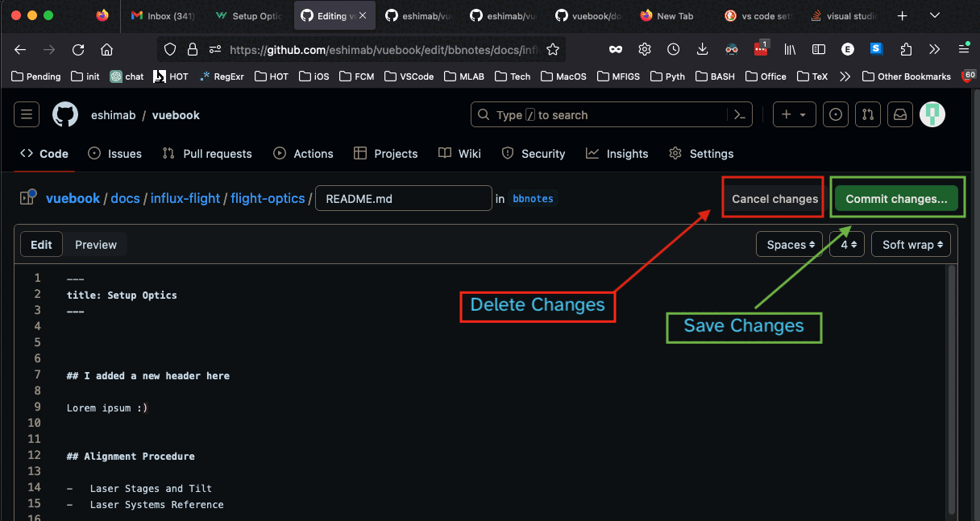Open the Firefox application menu
The width and height of the screenshot is (980, 521).
[x=964, y=49]
